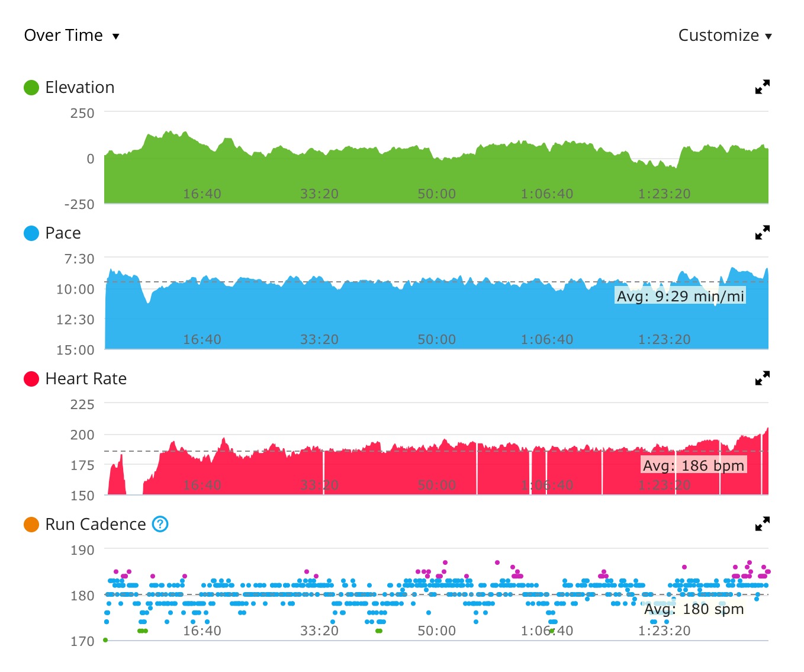This screenshot has height=672, width=804.
Task: Click the green Elevation legend dot
Action: pyautogui.click(x=31, y=88)
